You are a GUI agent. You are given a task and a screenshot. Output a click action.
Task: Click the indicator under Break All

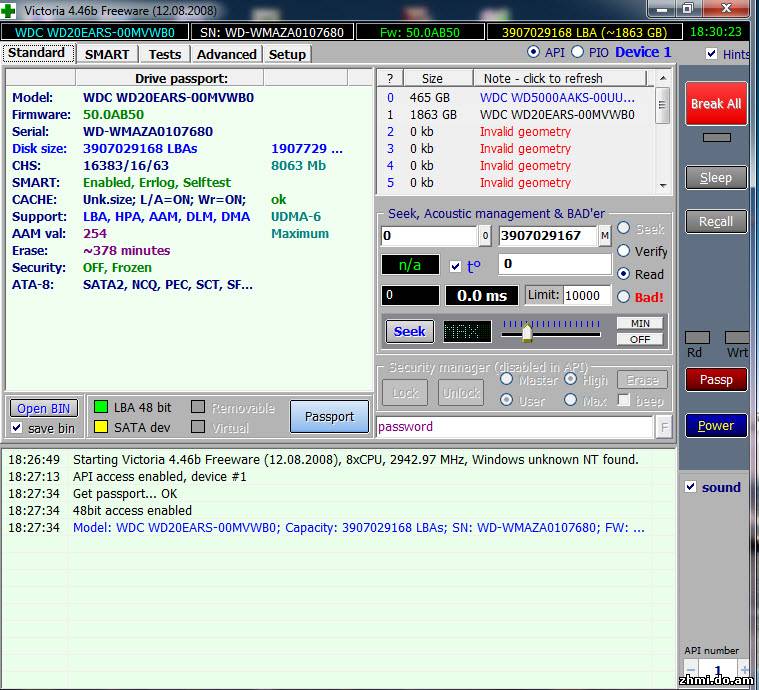pyautogui.click(x=716, y=138)
